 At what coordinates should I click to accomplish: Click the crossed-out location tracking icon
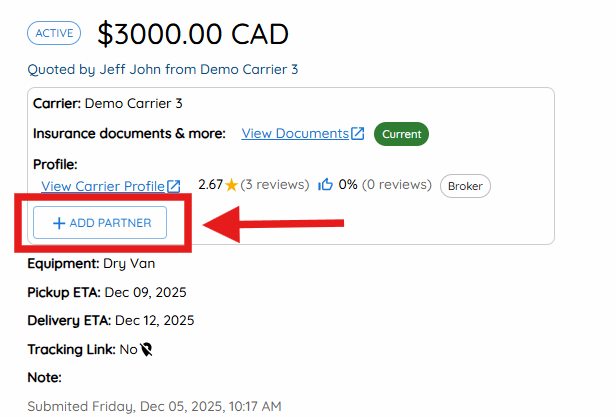[147, 349]
